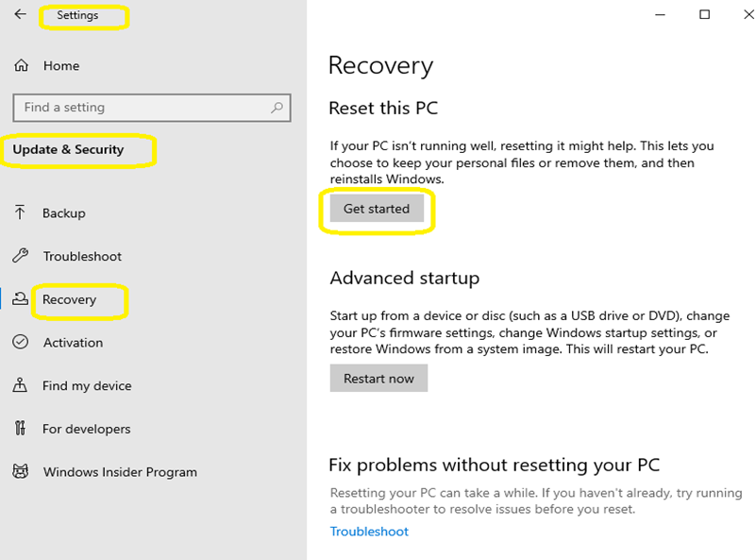Select Activation in the sidebar
Image resolution: width=756 pixels, height=560 pixels.
click(73, 343)
